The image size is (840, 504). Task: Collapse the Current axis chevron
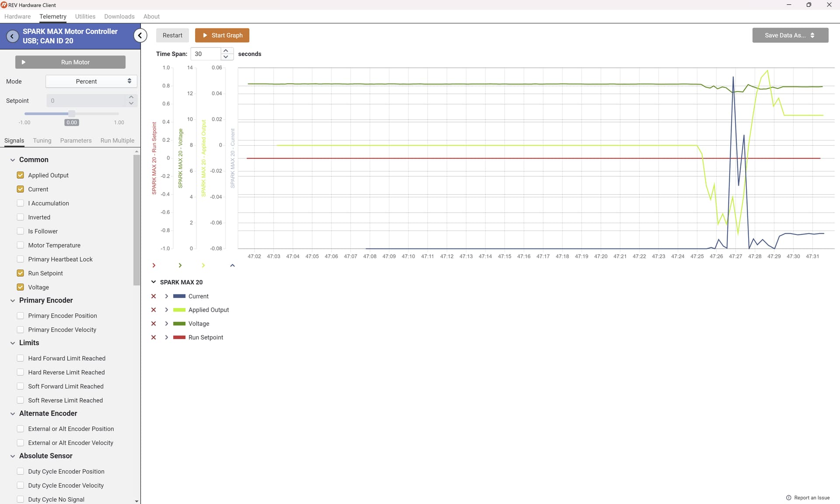coord(233,266)
